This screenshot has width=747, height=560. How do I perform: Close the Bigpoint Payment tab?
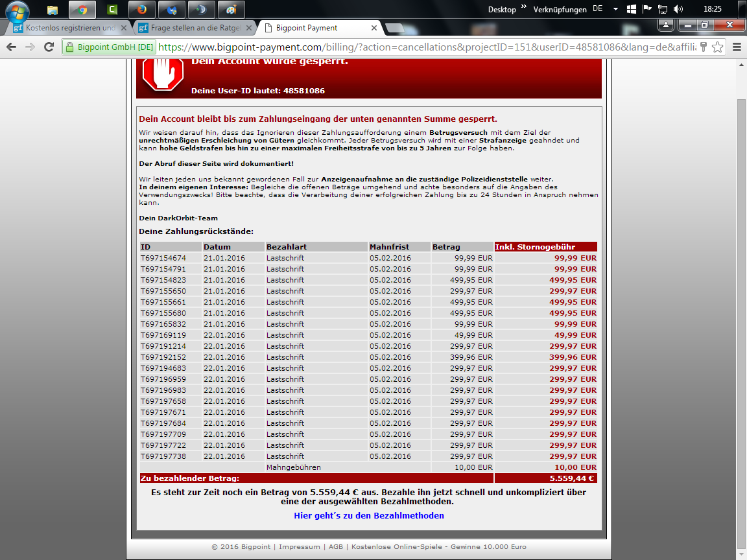tap(374, 28)
